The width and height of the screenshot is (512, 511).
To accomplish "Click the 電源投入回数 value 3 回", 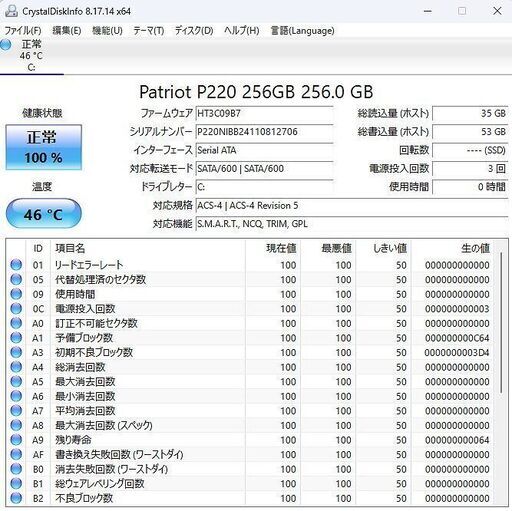I will [x=470, y=168].
